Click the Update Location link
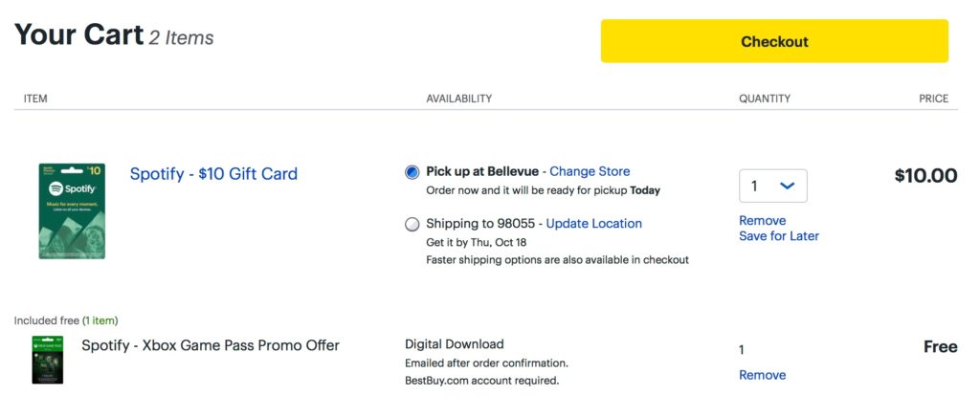 click(593, 224)
